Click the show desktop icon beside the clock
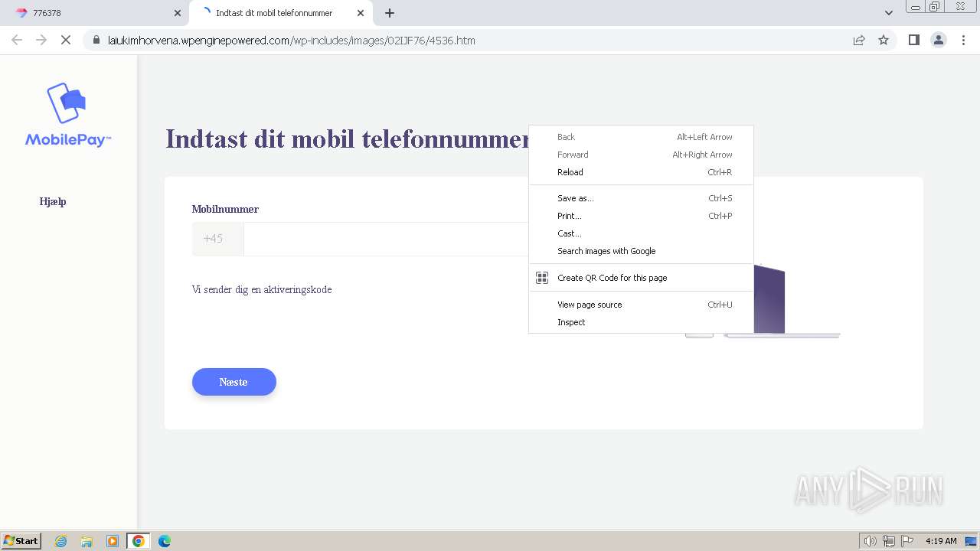The image size is (980, 551). pyautogui.click(x=971, y=541)
